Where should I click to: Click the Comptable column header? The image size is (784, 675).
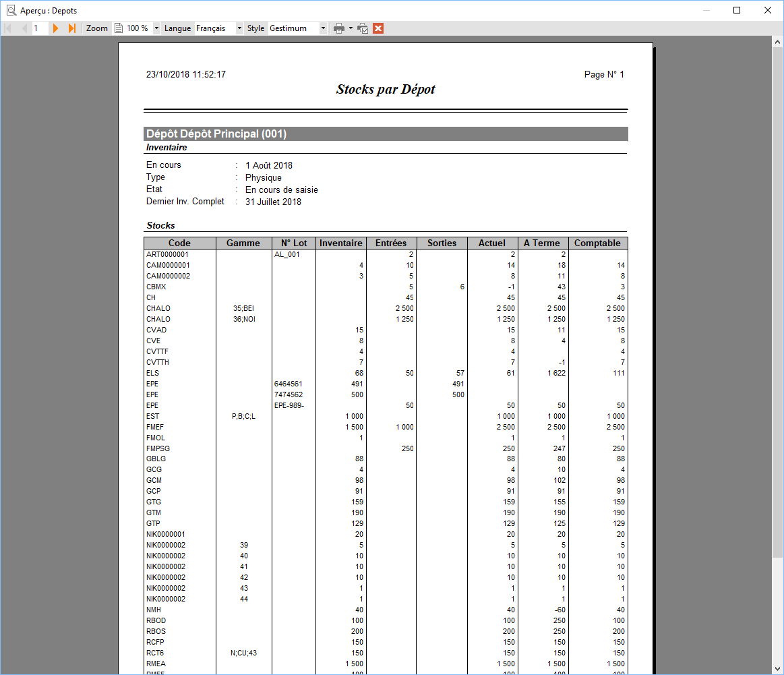tap(597, 243)
